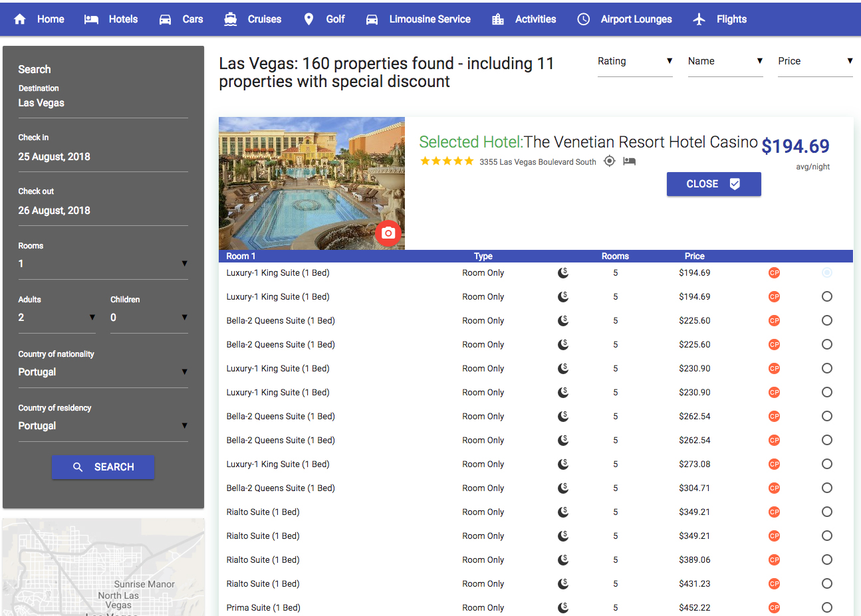Open the Country of residency dropdown
The height and width of the screenshot is (616, 861).
pos(103,426)
